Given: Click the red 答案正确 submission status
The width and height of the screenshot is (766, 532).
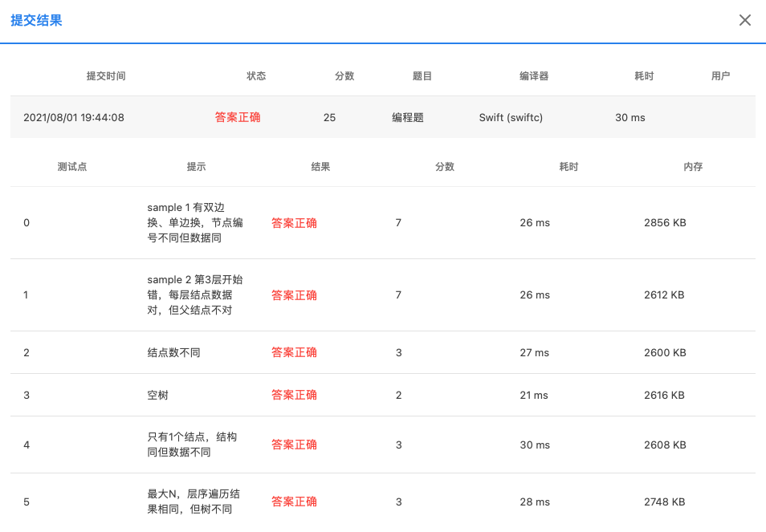Looking at the screenshot, I should coord(238,118).
